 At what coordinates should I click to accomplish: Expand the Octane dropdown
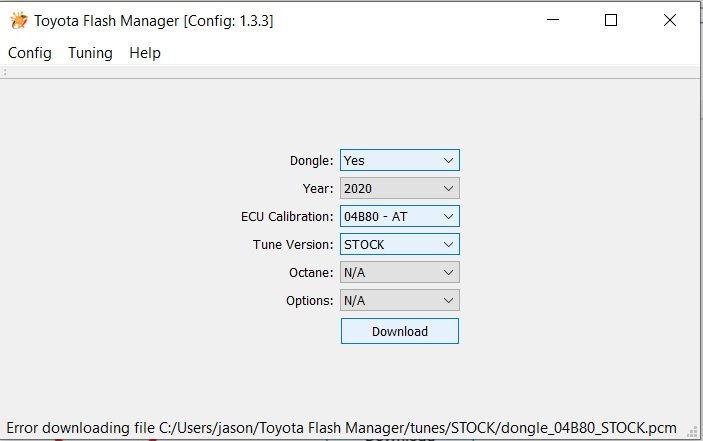click(x=399, y=272)
